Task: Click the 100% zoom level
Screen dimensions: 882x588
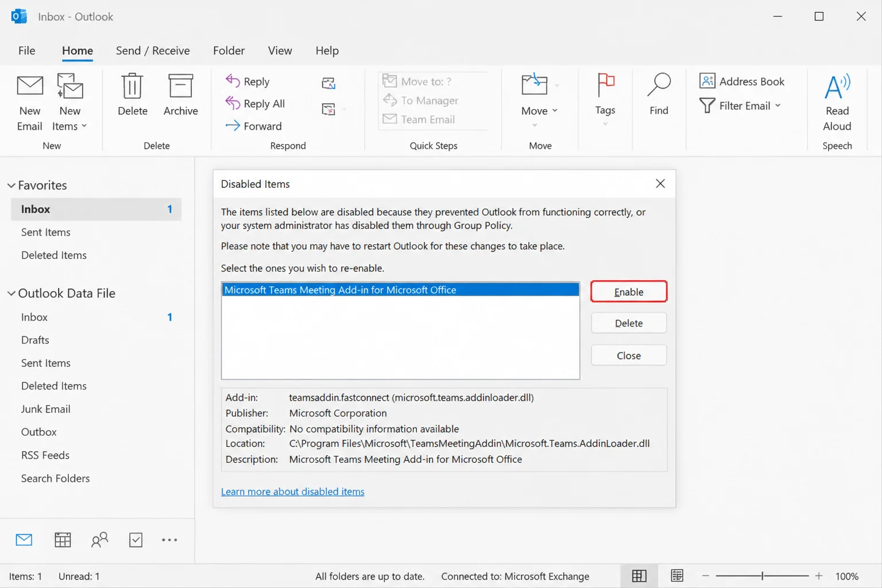Action: 847,576
